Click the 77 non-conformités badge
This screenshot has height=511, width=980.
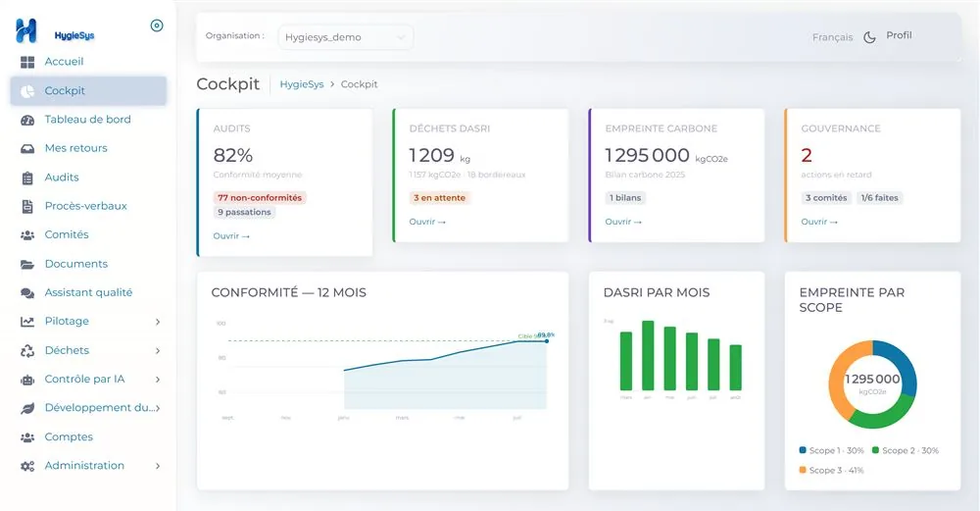[260, 198]
